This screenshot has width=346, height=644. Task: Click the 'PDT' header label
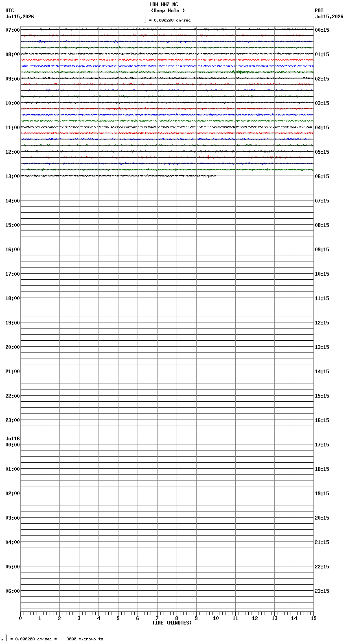pos(319,11)
